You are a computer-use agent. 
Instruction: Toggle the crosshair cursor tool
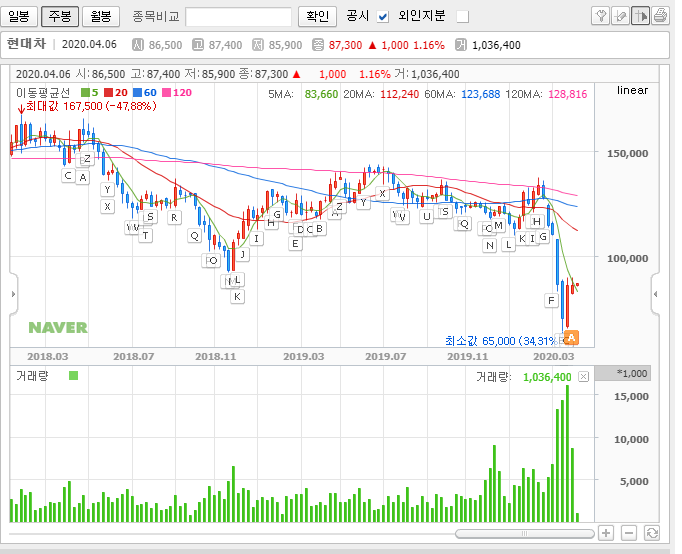point(641,16)
